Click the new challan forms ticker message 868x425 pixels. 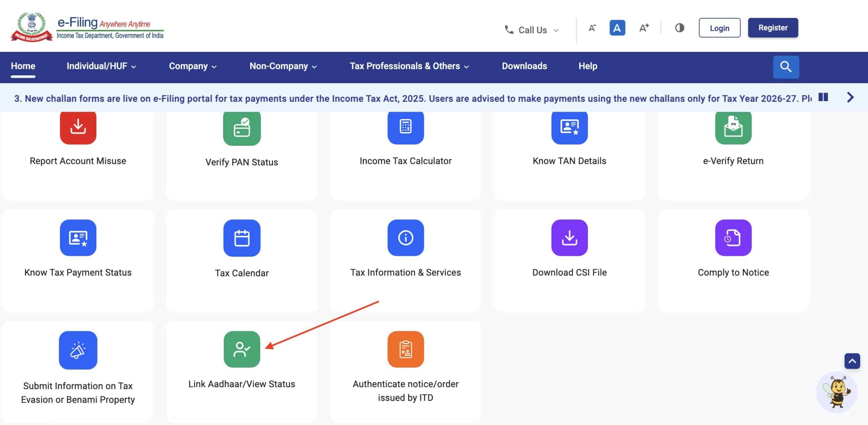413,98
